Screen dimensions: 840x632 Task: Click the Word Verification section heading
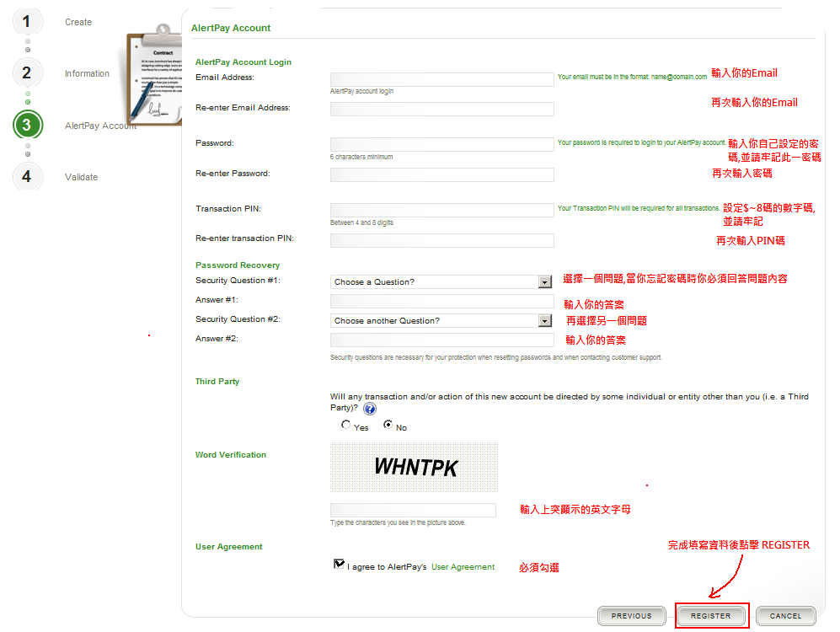click(x=230, y=455)
